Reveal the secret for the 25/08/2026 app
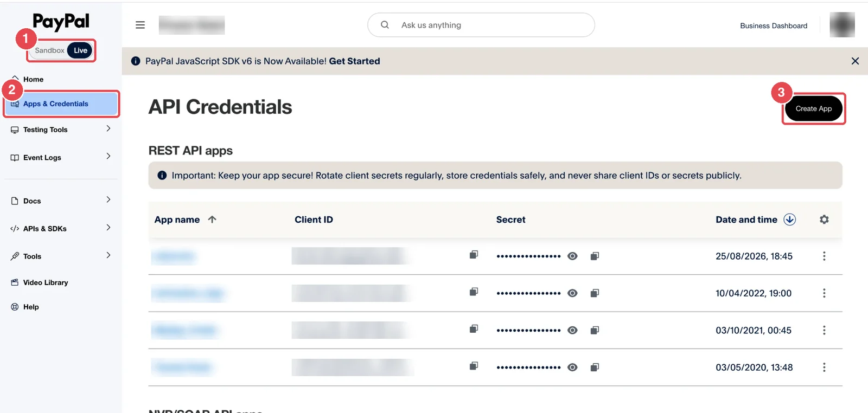The width and height of the screenshot is (868, 413). click(572, 256)
